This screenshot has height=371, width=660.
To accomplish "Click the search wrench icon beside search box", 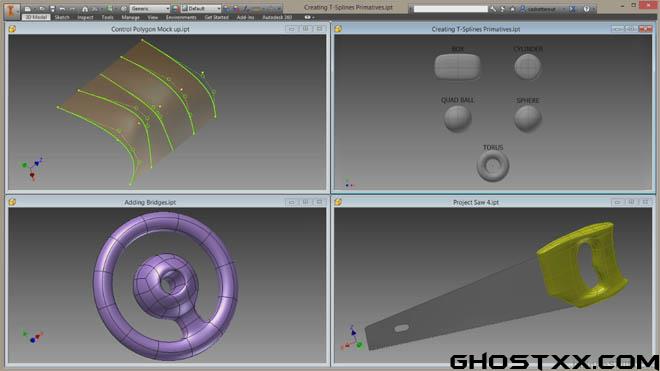I will tap(493, 9).
